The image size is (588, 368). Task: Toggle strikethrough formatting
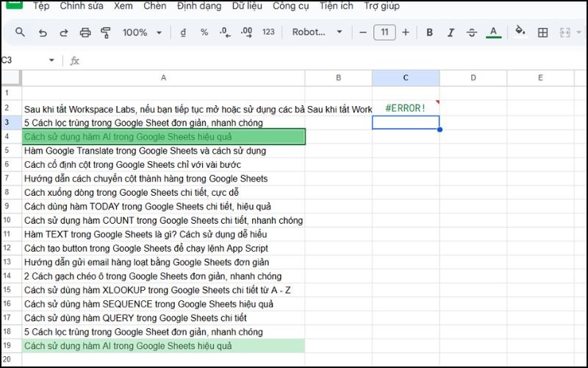[472, 32]
